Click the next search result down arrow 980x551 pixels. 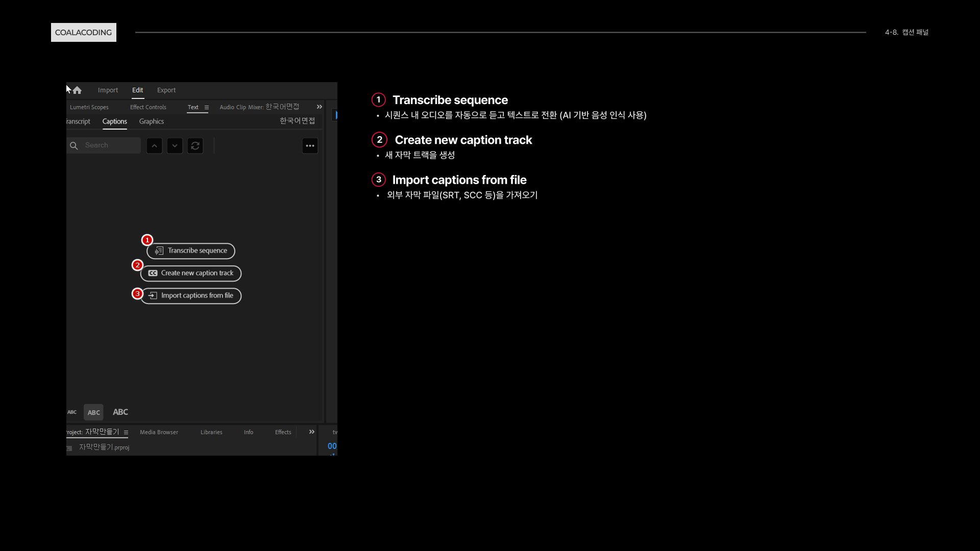175,146
